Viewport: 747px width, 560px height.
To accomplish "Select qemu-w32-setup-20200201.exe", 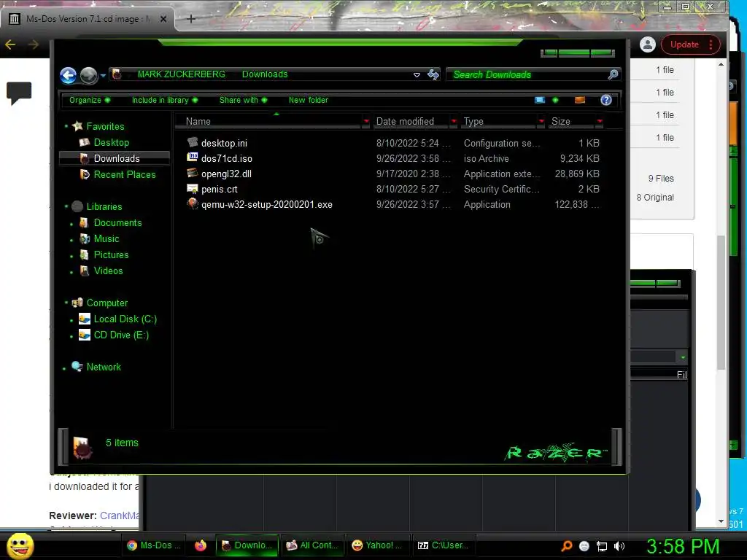I will (267, 204).
